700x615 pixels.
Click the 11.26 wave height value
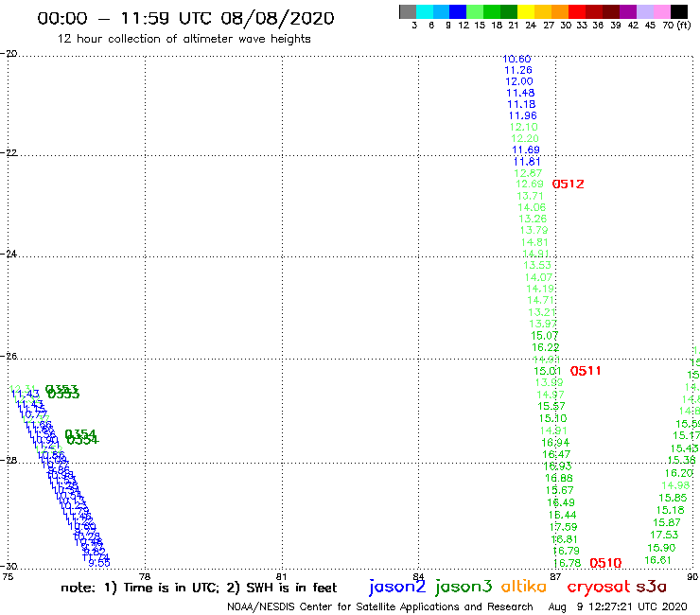click(518, 70)
